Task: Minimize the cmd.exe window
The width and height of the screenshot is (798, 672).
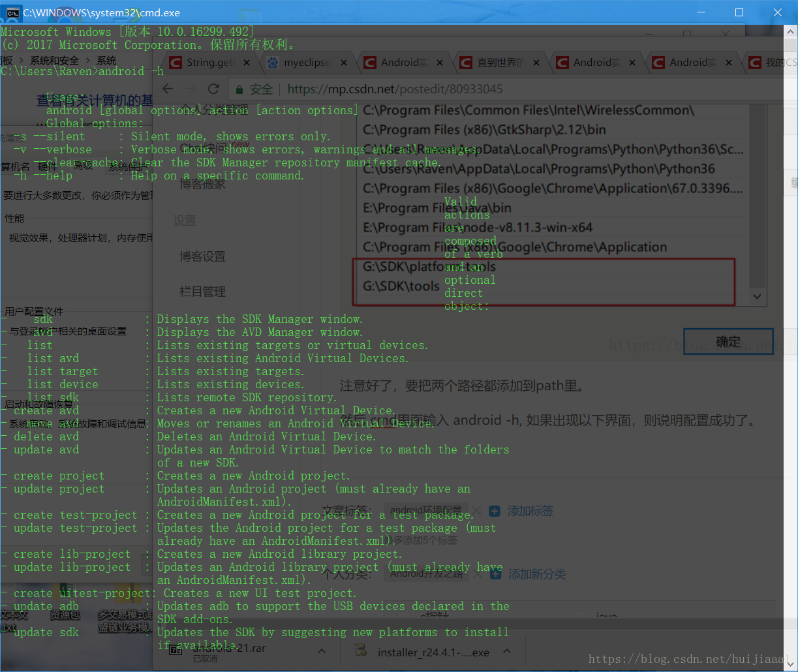Action: click(701, 12)
